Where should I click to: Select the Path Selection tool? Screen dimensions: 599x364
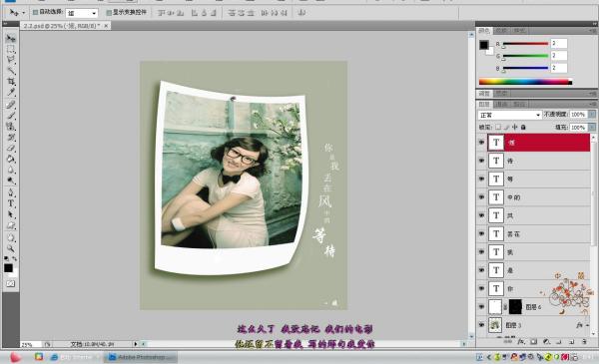10,214
